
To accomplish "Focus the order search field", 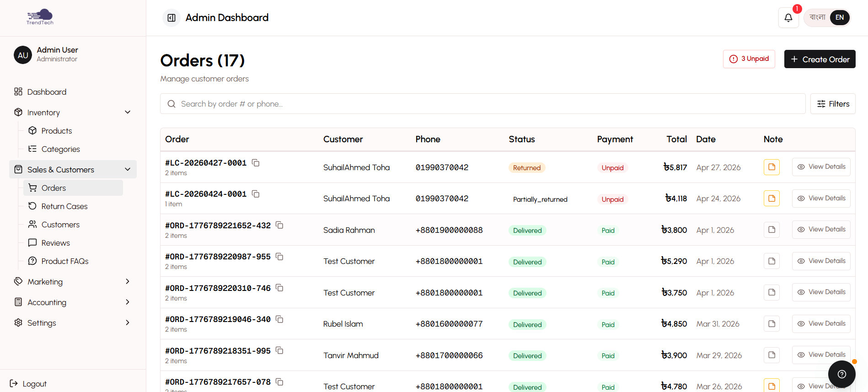I will pos(482,104).
